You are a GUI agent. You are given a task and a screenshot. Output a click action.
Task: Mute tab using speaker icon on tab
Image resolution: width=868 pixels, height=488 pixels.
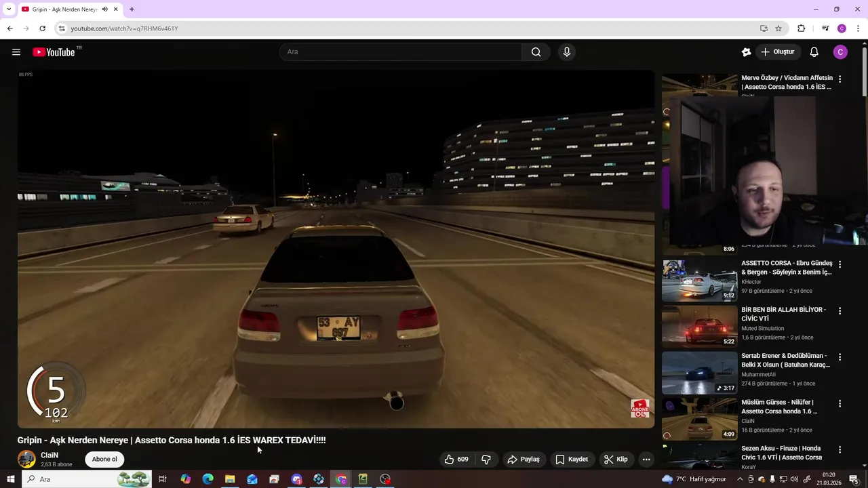[x=104, y=9]
